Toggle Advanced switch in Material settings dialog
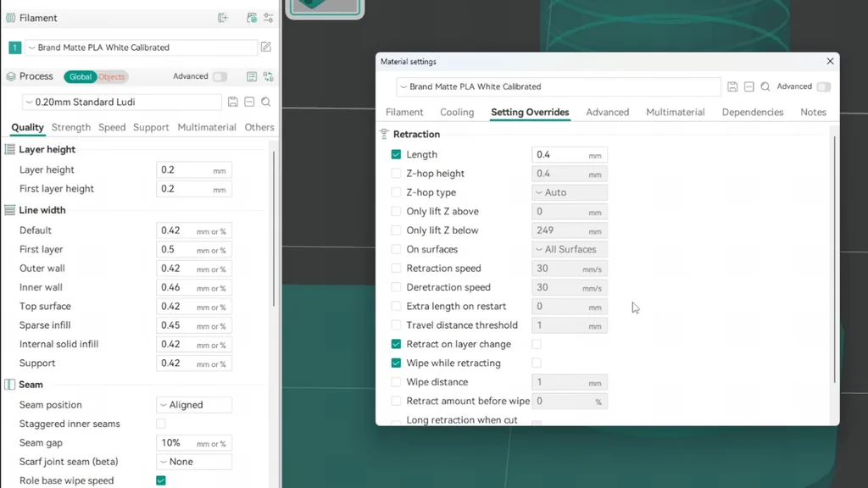Screen dimensions: 868x488 tap(824, 86)
